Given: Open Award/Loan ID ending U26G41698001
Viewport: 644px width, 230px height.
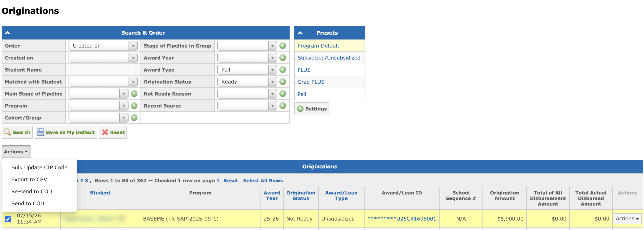Looking at the screenshot, I should point(401,219).
